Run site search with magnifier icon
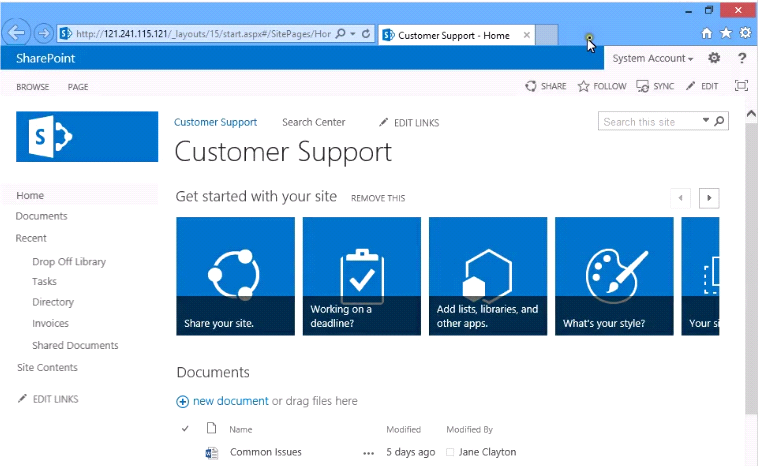This screenshot has height=466, width=758. coord(719,121)
